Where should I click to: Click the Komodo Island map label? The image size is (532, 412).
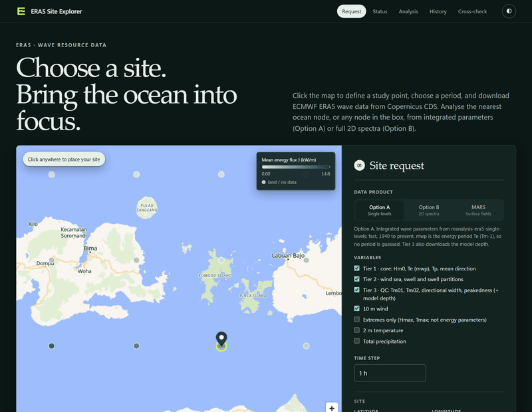coord(215,275)
